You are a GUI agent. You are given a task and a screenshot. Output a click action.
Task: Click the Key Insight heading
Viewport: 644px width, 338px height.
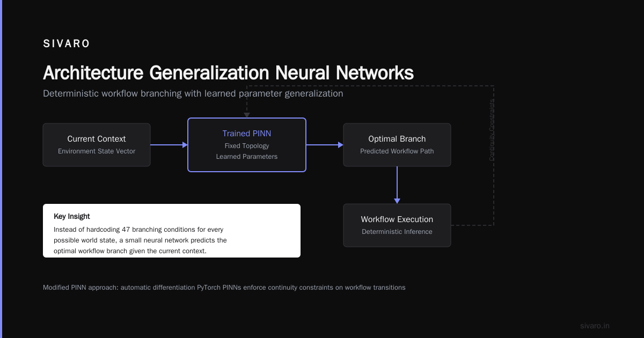pyautogui.click(x=72, y=216)
